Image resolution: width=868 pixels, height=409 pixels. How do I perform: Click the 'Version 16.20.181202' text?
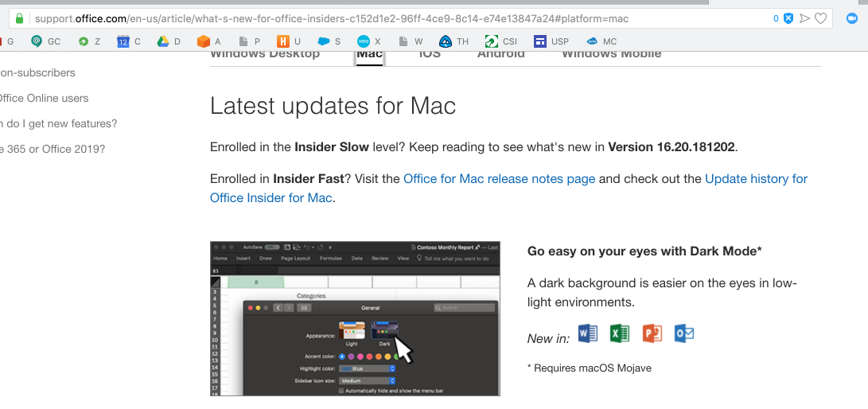671,147
